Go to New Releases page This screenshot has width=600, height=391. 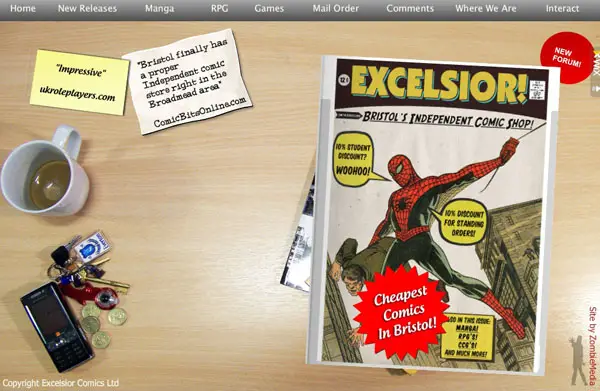pyautogui.click(x=87, y=8)
